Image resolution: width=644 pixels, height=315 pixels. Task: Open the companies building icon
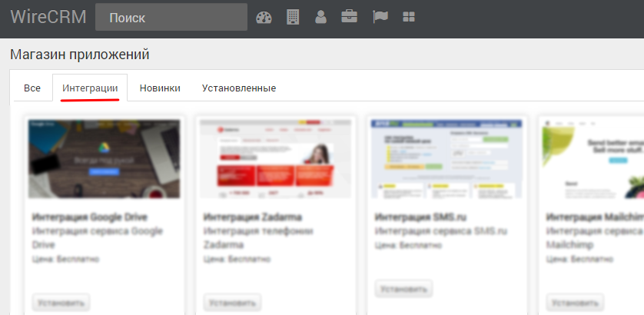pos(293,17)
